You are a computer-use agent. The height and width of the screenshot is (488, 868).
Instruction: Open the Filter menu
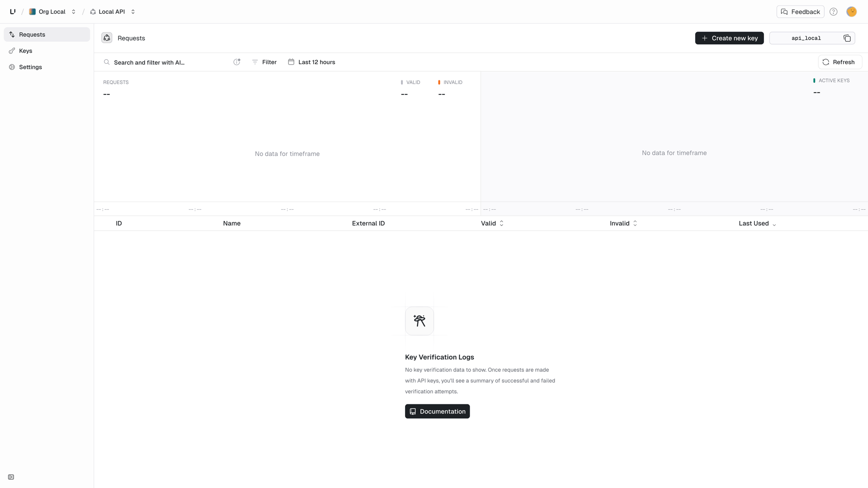pos(264,62)
